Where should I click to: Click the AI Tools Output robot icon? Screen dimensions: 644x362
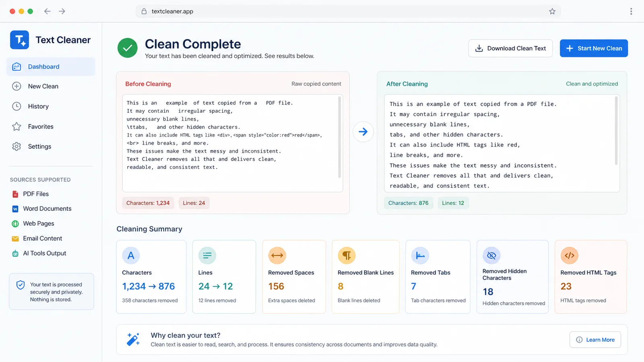click(15, 253)
